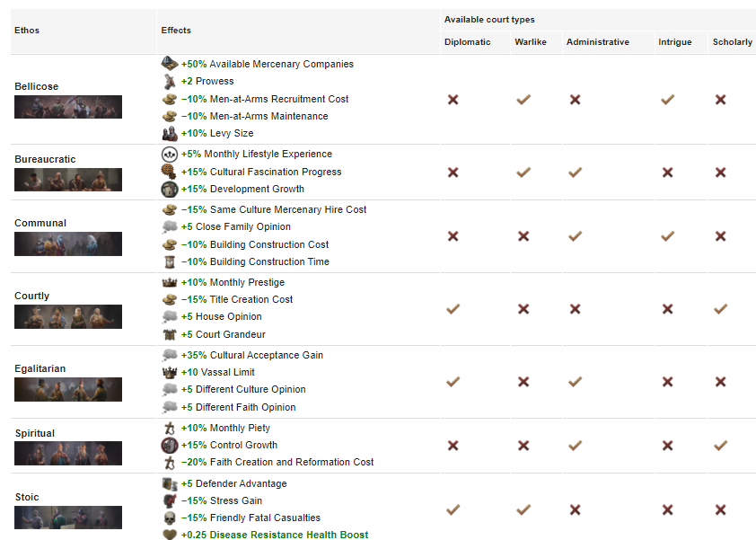Click the Stoic ethos banner image
756x540 pixels.
68,518
